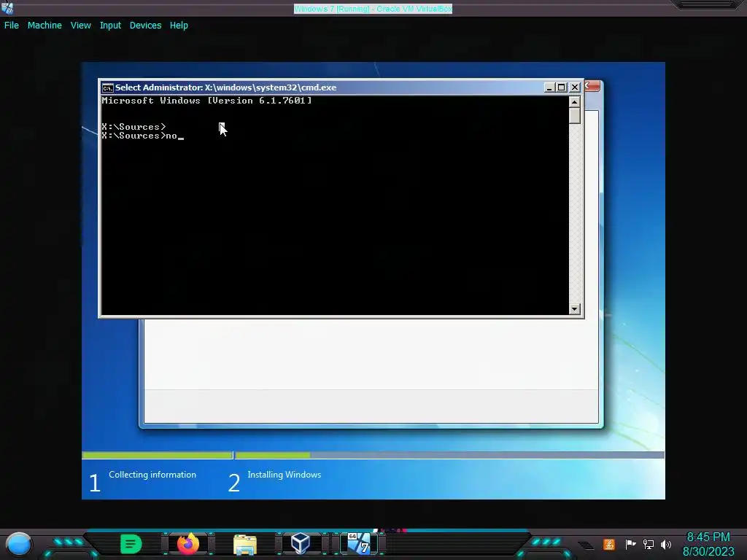Click the taskbar clock showing 8:45 PM
This screenshot has height=560, width=747.
coord(708,544)
